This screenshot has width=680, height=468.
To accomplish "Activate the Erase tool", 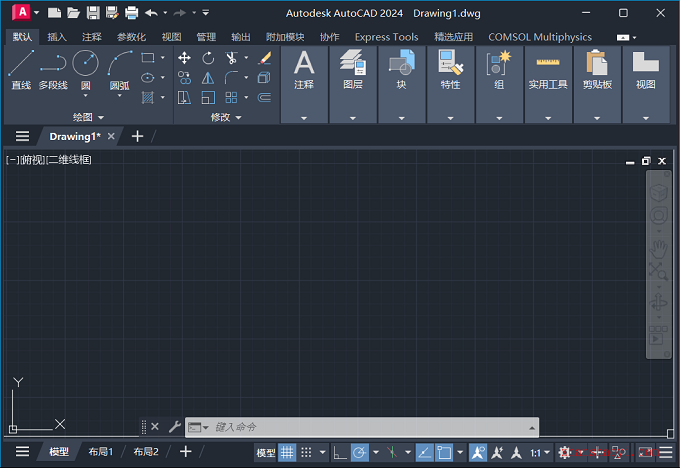I will (x=265, y=58).
